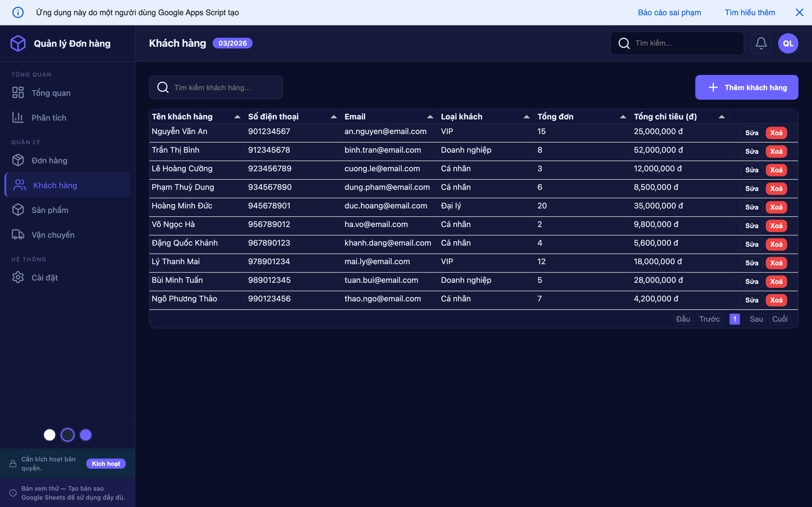Click the Quản lý Đơn hàng cube logo
Viewport: 812px width, 507px height.
pyautogui.click(x=18, y=43)
